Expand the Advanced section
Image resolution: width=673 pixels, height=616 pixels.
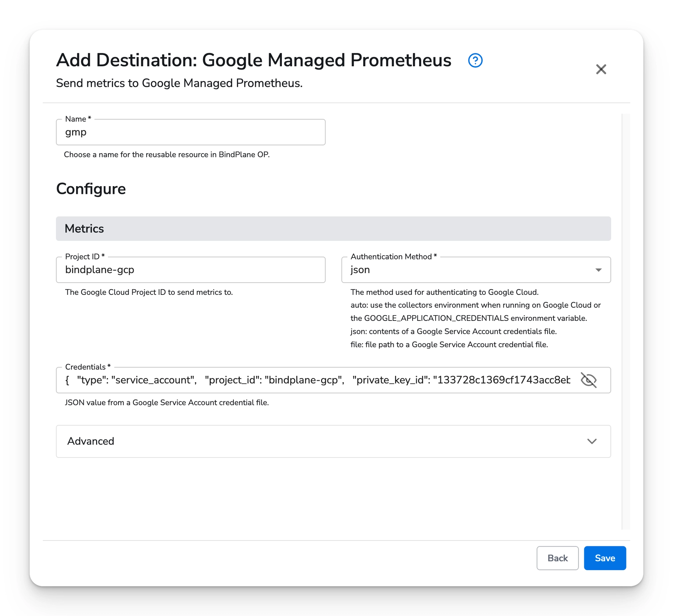[x=333, y=441]
